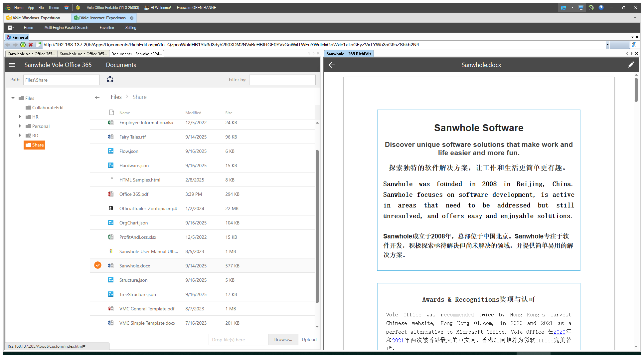Click the select-all file icon in header row
This screenshot has height=355, width=644.
111,112
